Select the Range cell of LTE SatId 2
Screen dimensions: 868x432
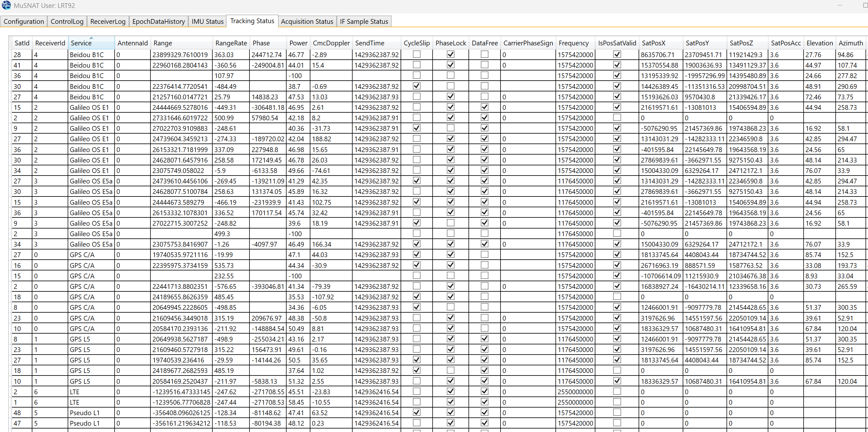pos(181,392)
